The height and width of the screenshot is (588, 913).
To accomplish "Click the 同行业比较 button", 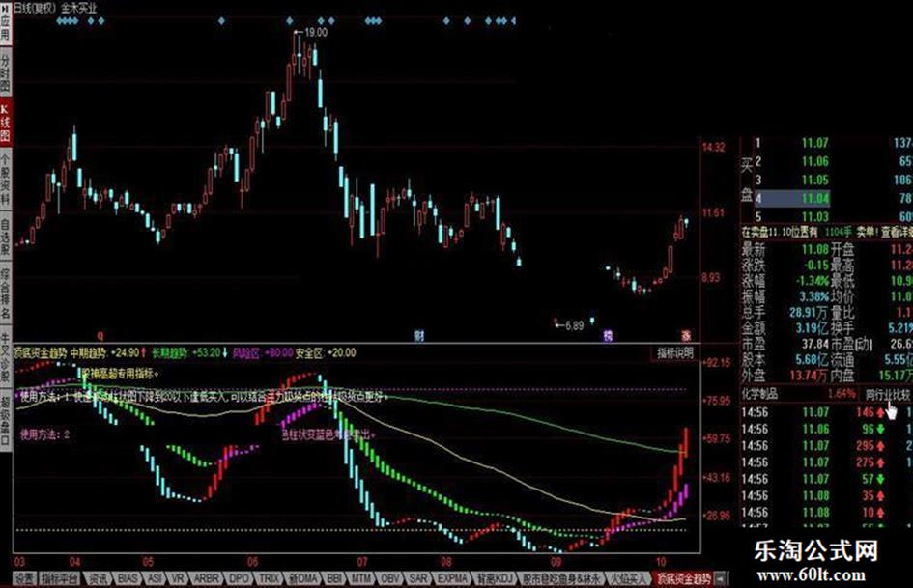I will (887, 394).
